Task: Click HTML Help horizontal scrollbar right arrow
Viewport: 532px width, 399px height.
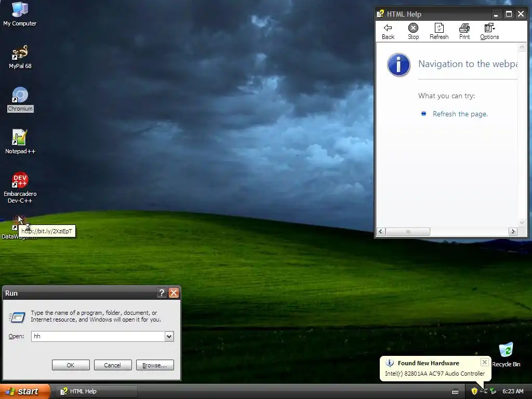Action: click(513, 231)
